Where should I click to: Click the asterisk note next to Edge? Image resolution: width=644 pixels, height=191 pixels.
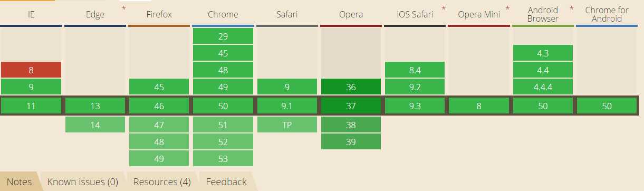click(x=123, y=9)
